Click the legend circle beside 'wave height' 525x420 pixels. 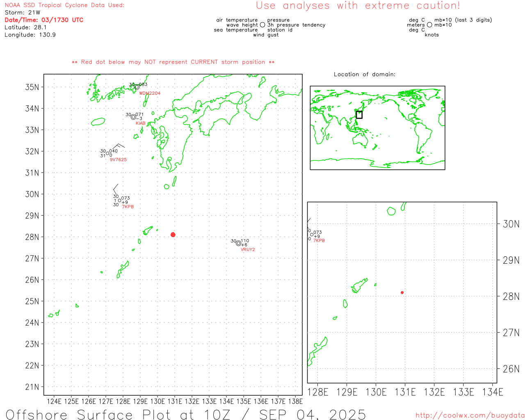[262, 25]
